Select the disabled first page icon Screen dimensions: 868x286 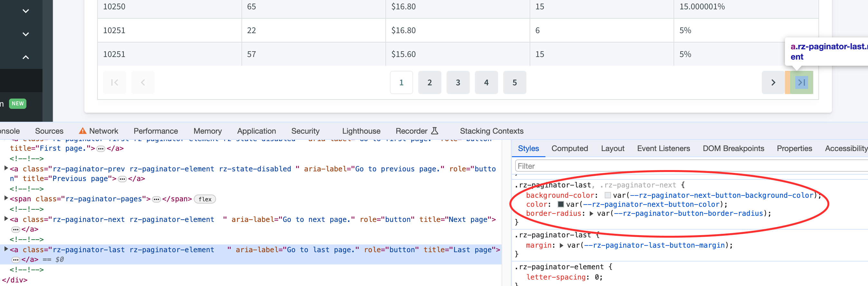point(115,82)
